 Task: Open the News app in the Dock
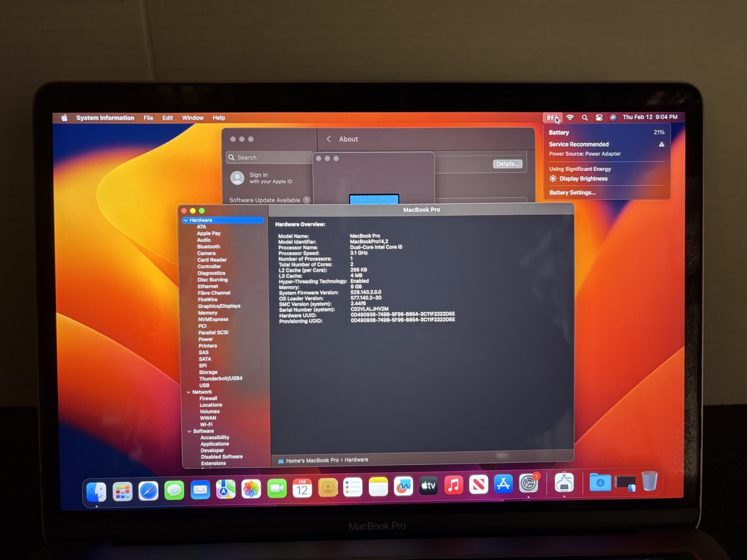pyautogui.click(x=479, y=485)
